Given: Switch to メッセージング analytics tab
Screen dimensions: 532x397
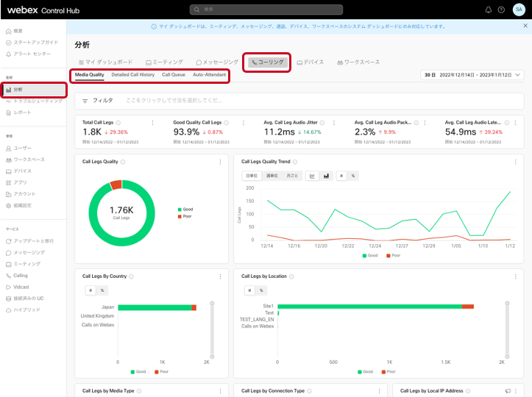Looking at the screenshot, I should coord(217,62).
